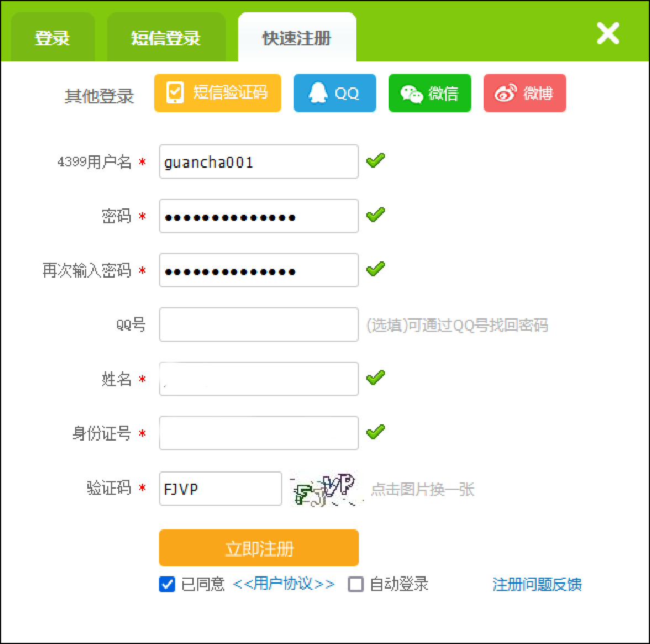Click captcha image to refresh it

[x=326, y=488]
